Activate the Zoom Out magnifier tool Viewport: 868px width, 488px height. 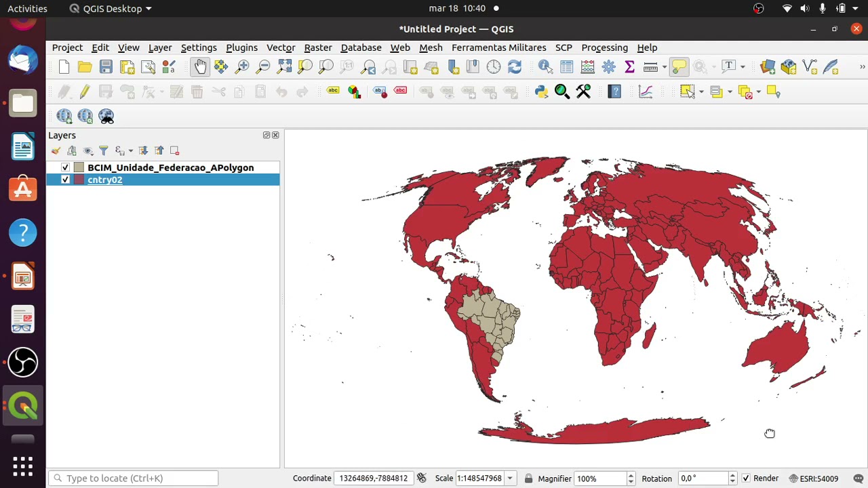[263, 67]
